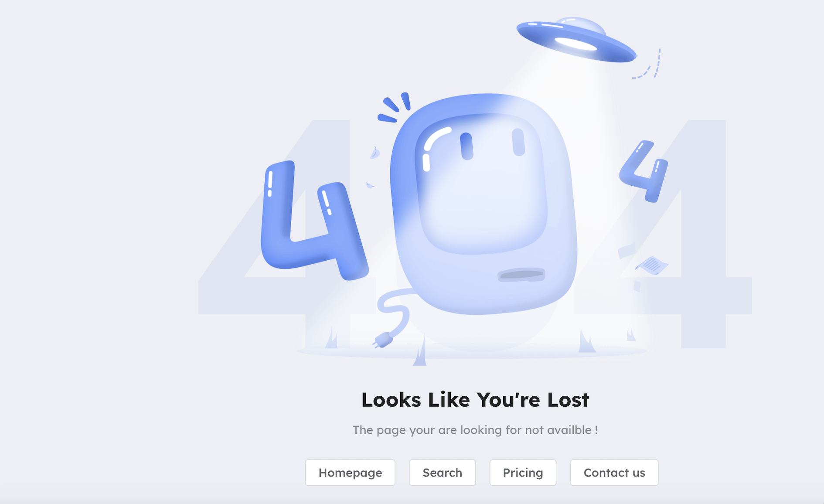Viewport: 824px width, 504px height.
Task: Click the computer's left eye
Action: [466, 146]
